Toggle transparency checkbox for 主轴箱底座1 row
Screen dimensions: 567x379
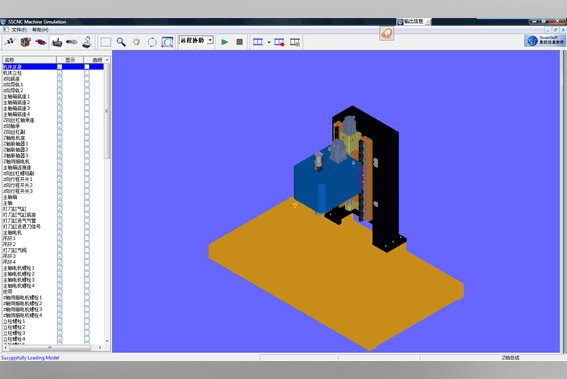pyautogui.click(x=87, y=97)
